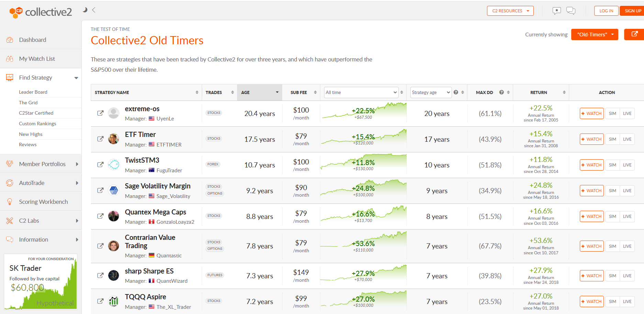644x314 pixels.
Task: Click help icon next to Strategy age
Action: 456,92
